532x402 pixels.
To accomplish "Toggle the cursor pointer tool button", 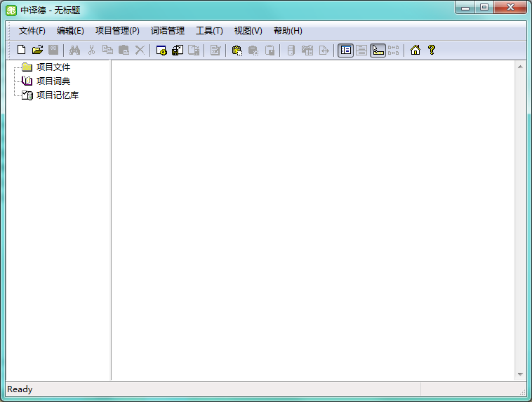I will pos(378,51).
